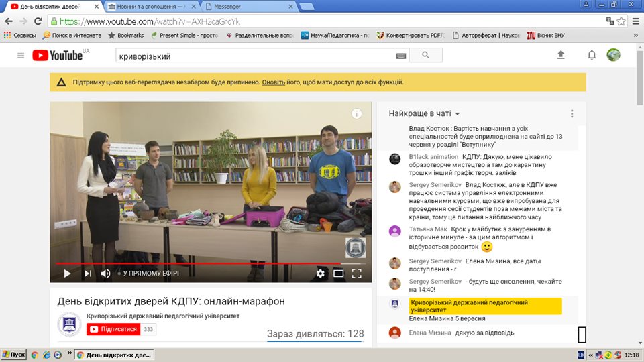Mute the video volume
Image resolution: width=644 pixels, height=362 pixels.
(x=105, y=274)
